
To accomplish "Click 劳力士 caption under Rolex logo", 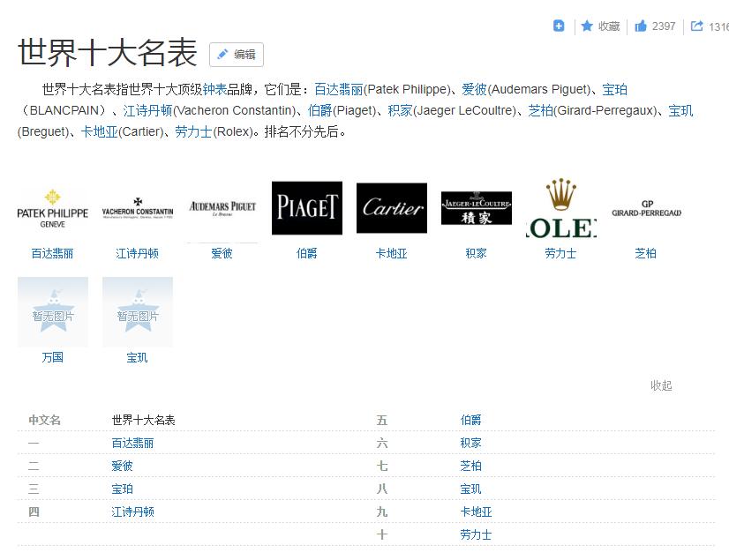I will coord(560,253).
